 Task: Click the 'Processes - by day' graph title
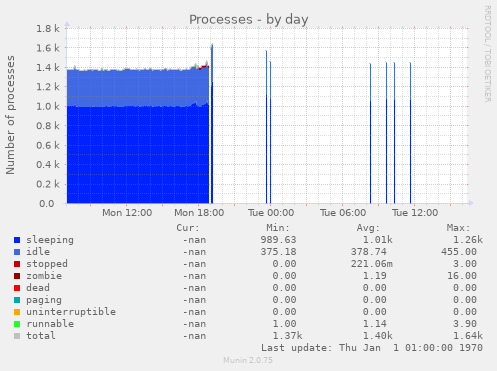(248, 20)
